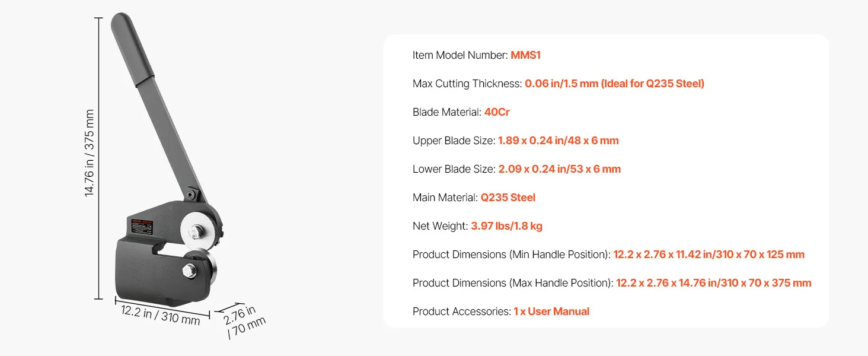Click the Net Weight 3.97 lbs/1.8 kg value
The height and width of the screenshot is (356, 868).
(x=506, y=226)
